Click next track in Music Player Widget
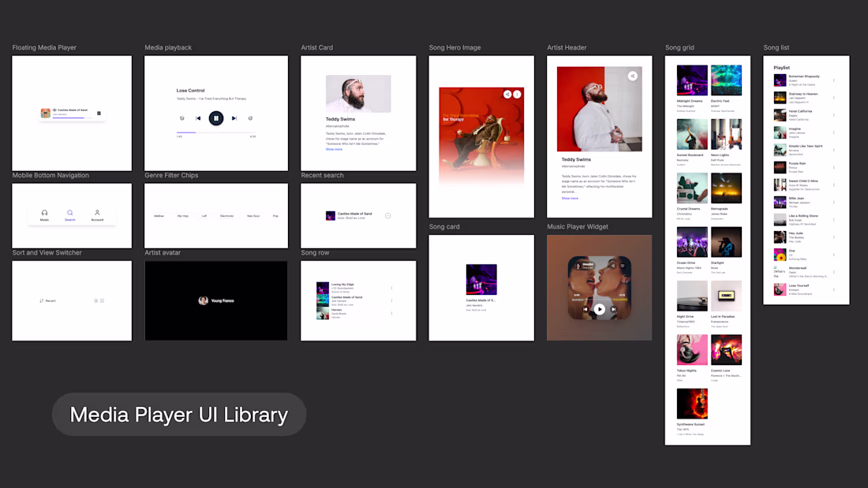Screen dimensions: 868x488 pyautogui.click(x=613, y=309)
